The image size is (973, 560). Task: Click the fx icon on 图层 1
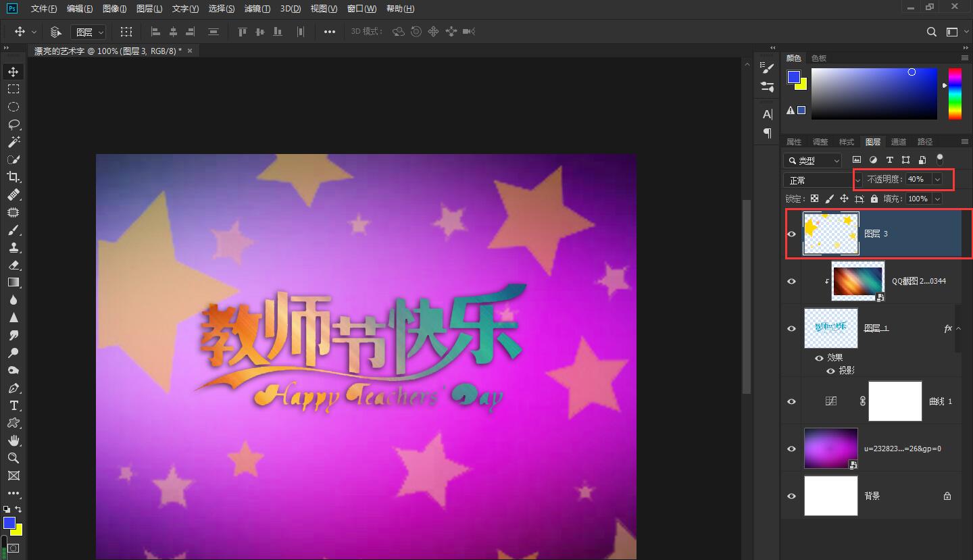pos(947,328)
